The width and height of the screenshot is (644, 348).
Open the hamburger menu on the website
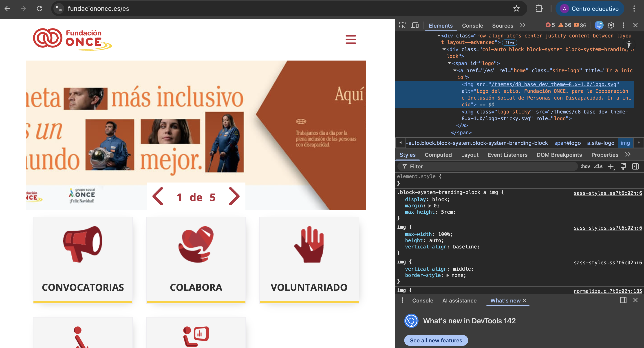click(x=351, y=39)
